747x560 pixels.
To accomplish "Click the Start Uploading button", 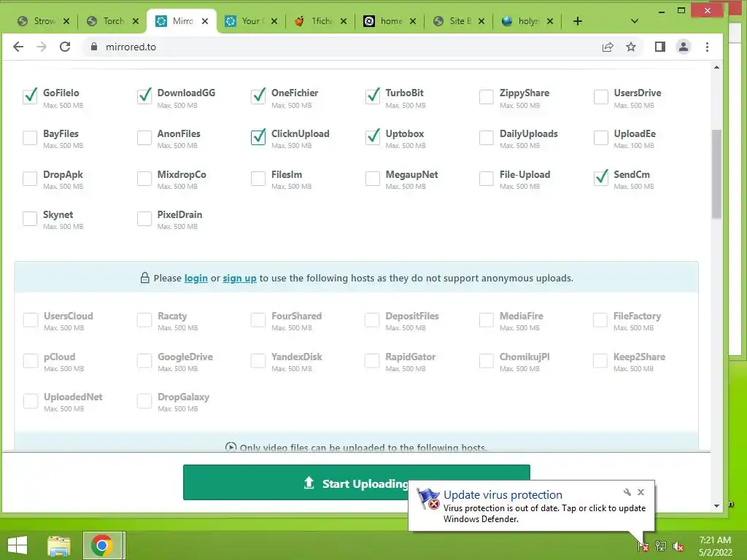I will [356, 483].
